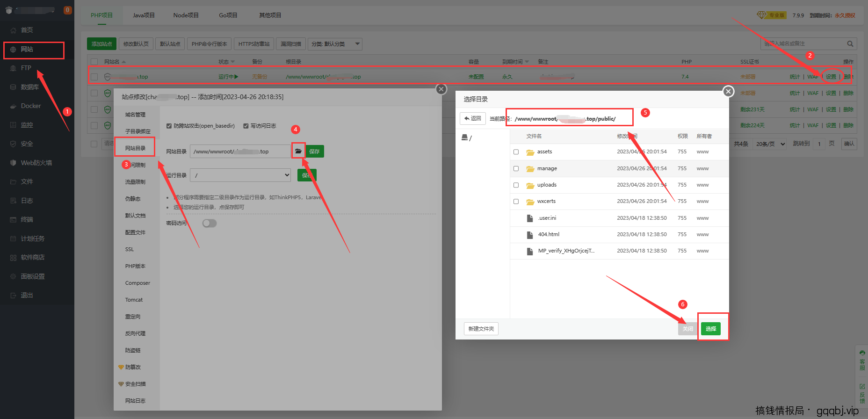Tick the wxcerts folder checkbox
This screenshot has height=419, width=868.
[x=516, y=202]
